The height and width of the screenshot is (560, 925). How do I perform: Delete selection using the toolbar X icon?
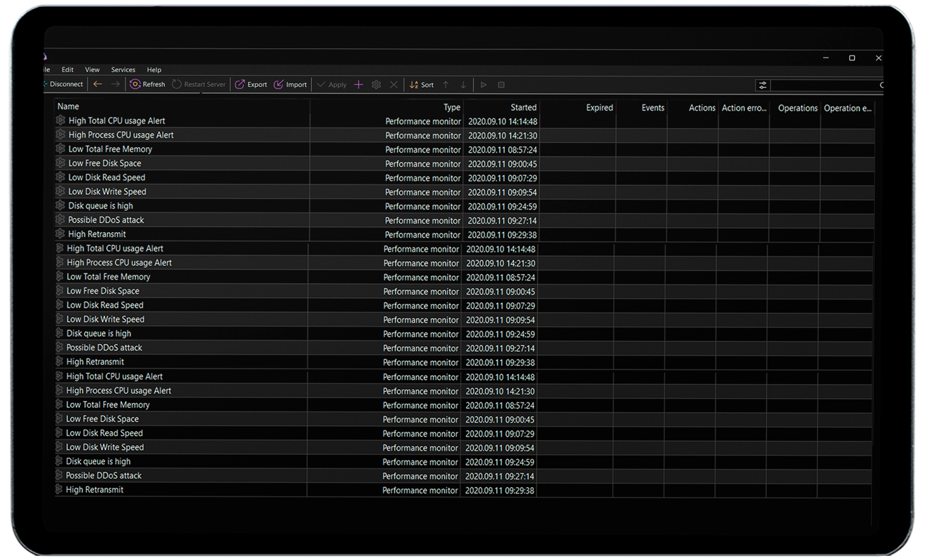[x=394, y=84]
